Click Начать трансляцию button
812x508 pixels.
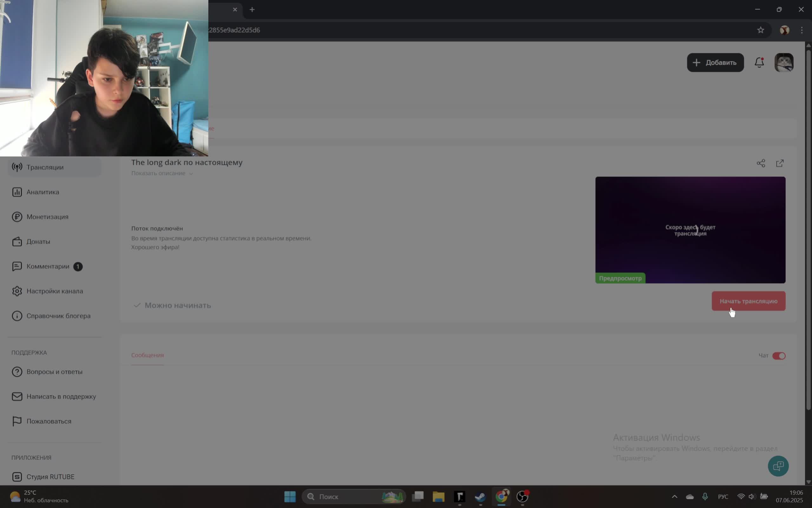748,301
